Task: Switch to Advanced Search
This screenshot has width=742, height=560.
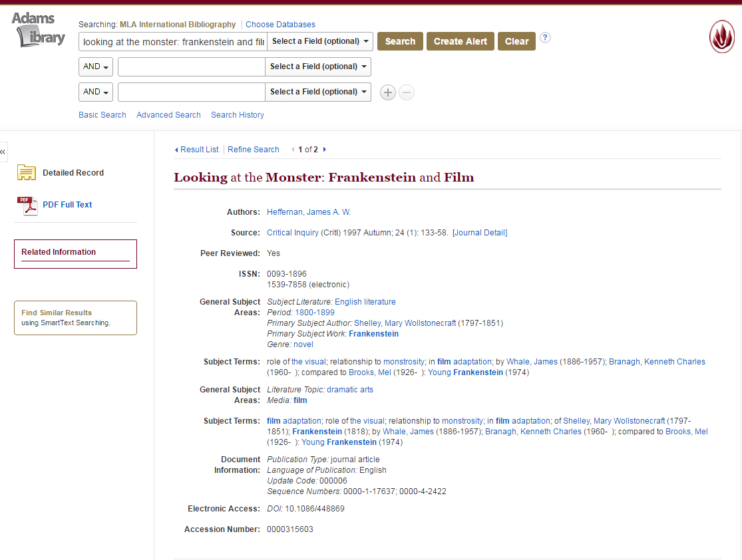Action: pyautogui.click(x=168, y=115)
